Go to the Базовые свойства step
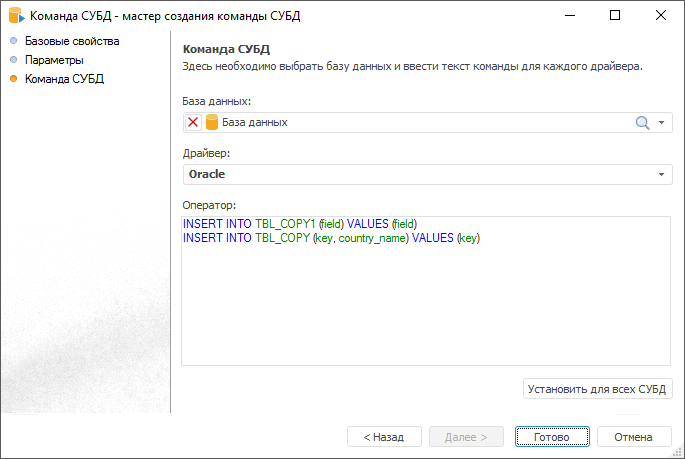685x459 pixels. pos(71,41)
